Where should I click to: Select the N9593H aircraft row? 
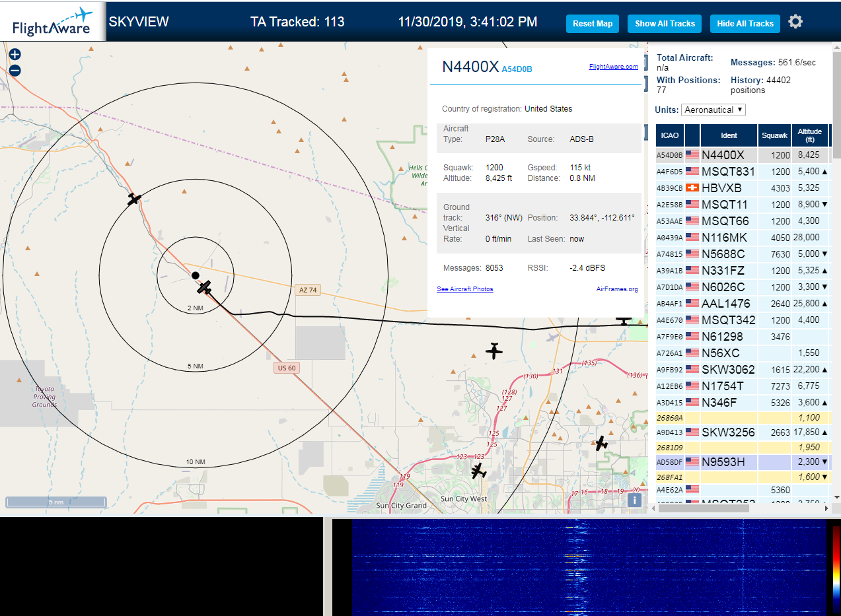point(742,462)
